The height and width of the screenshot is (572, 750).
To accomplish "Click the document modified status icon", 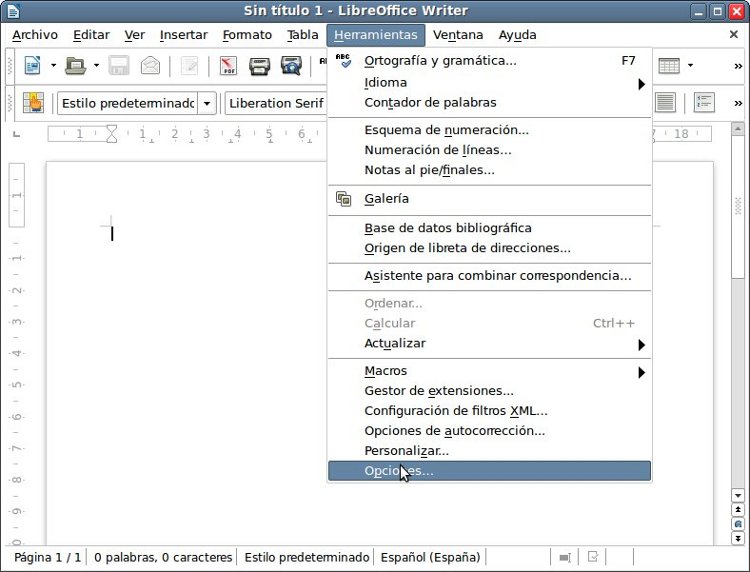I will (593, 557).
